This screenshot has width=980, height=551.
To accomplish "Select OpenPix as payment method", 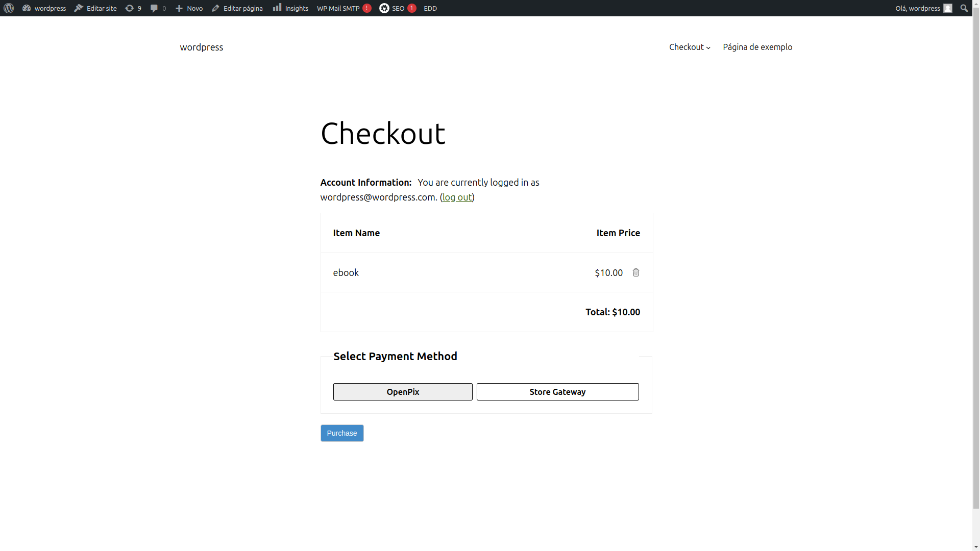I will click(403, 392).
